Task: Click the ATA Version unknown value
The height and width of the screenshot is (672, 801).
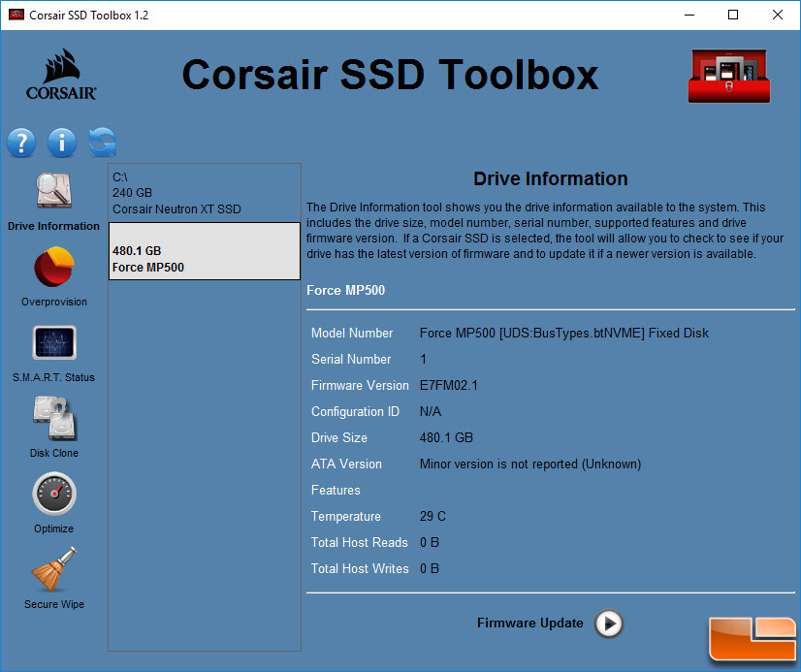Action: click(x=530, y=464)
